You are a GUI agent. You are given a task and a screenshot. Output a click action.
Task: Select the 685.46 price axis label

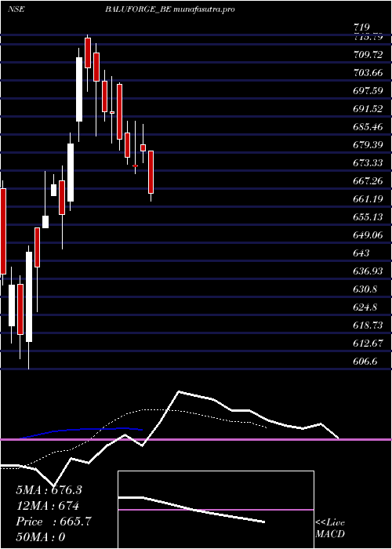[368, 127]
